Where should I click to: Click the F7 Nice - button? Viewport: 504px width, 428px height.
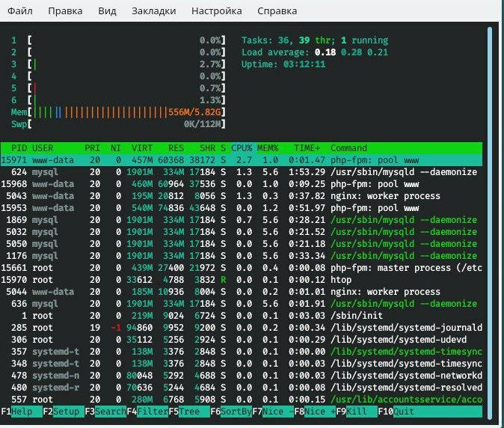273,412
